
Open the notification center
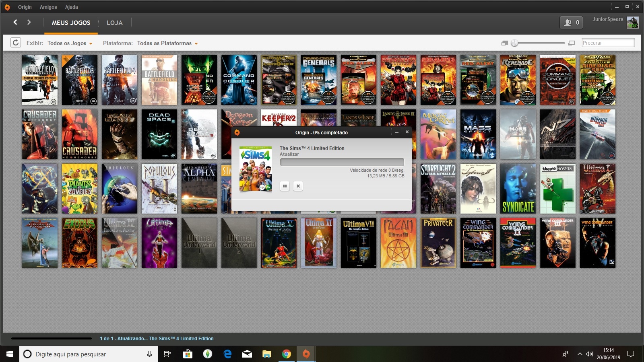point(631,354)
